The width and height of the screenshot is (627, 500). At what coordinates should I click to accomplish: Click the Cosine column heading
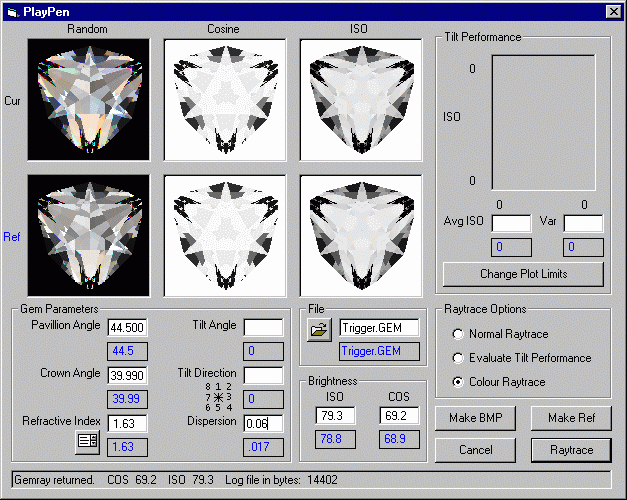pyautogui.click(x=223, y=29)
